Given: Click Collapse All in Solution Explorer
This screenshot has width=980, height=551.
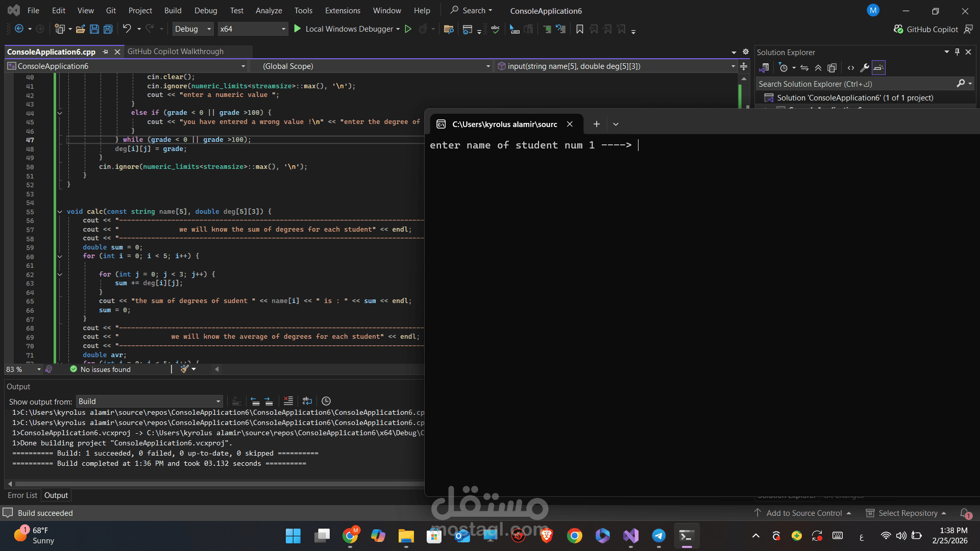Looking at the screenshot, I should coord(818,67).
